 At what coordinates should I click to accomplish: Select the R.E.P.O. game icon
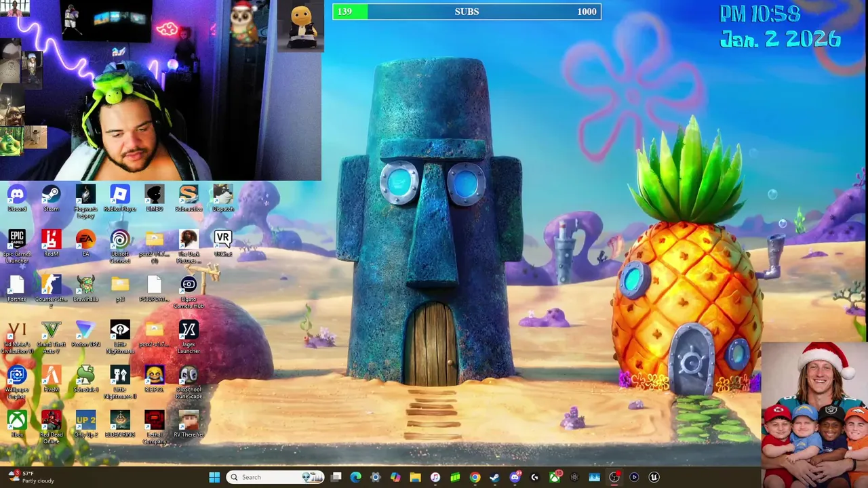coord(154,380)
